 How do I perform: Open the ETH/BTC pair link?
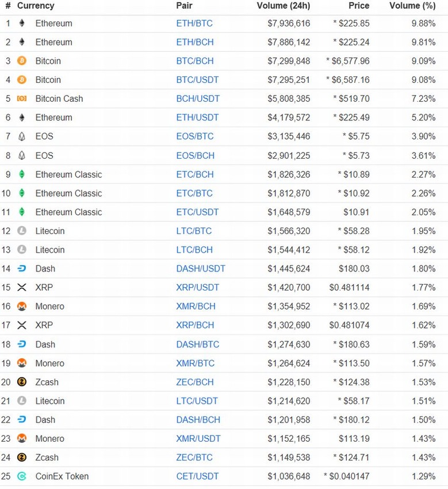[x=194, y=24]
